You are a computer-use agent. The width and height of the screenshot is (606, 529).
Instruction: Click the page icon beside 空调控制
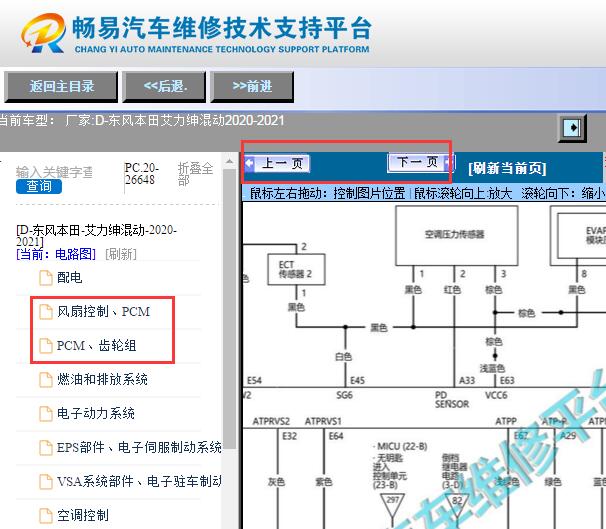pyautogui.click(x=46, y=516)
